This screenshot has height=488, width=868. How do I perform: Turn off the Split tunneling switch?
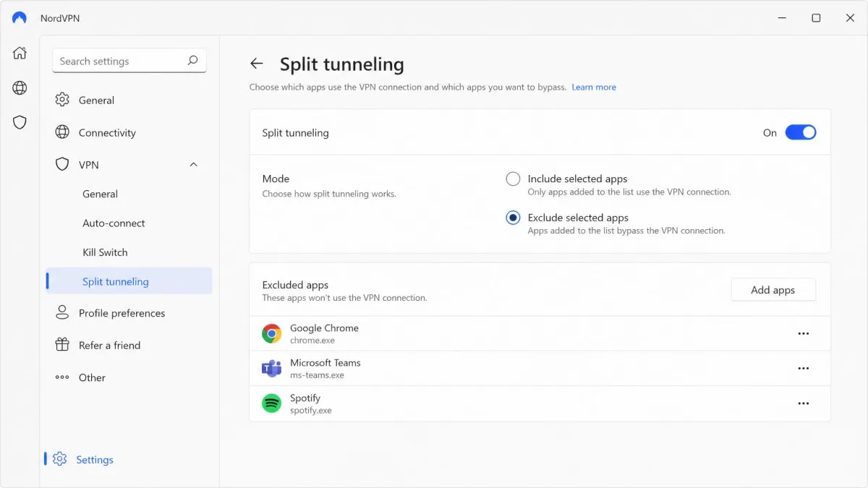pos(801,132)
